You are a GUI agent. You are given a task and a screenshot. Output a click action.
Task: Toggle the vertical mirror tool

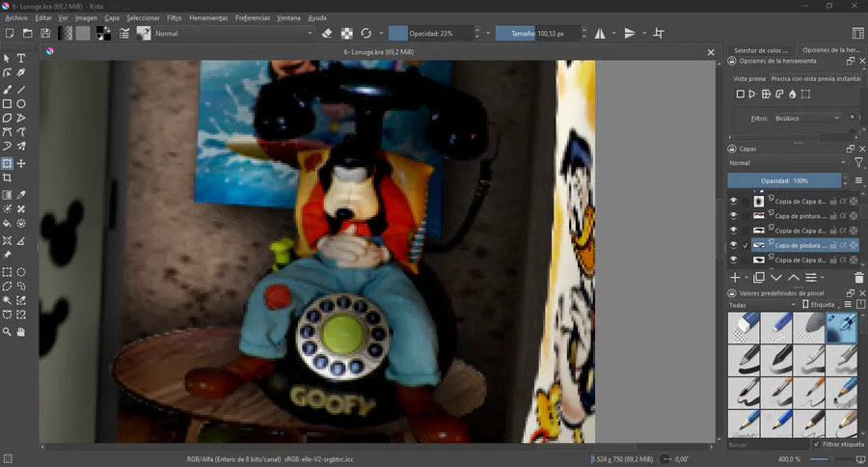[630, 33]
